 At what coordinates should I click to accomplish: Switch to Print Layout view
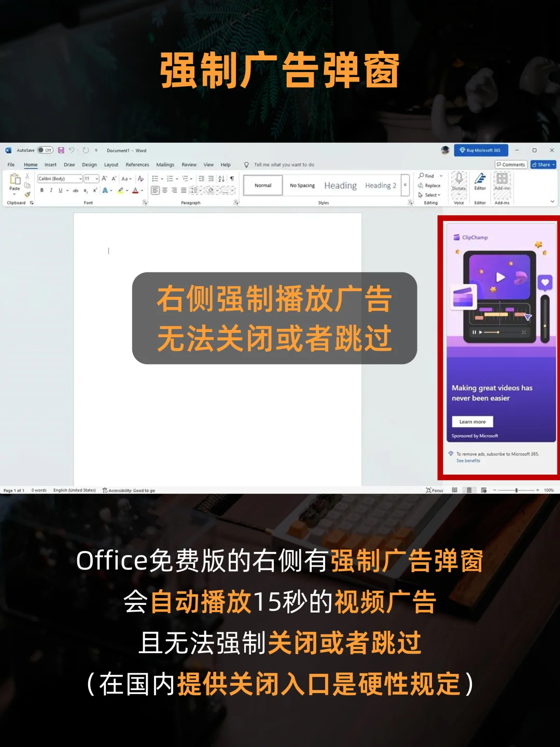point(469,490)
